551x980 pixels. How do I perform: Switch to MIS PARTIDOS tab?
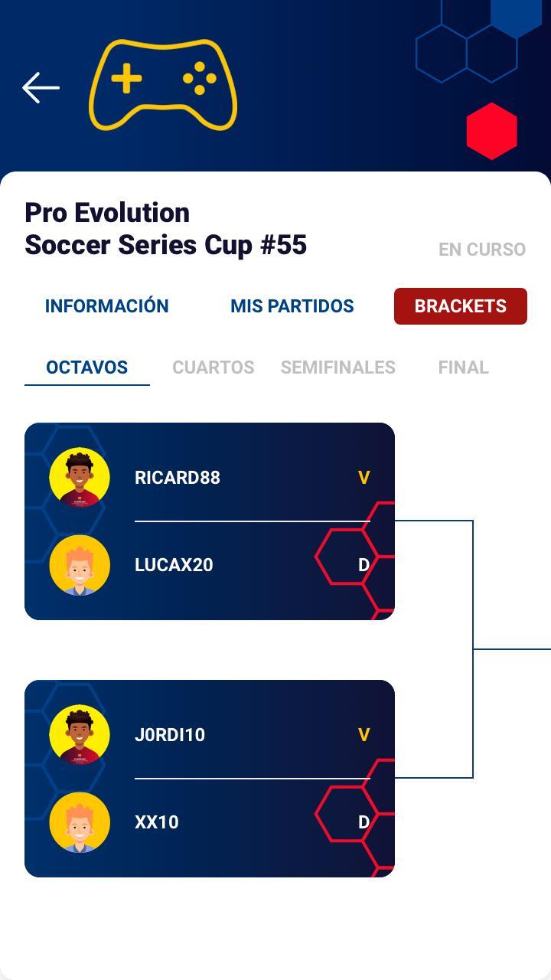point(292,306)
